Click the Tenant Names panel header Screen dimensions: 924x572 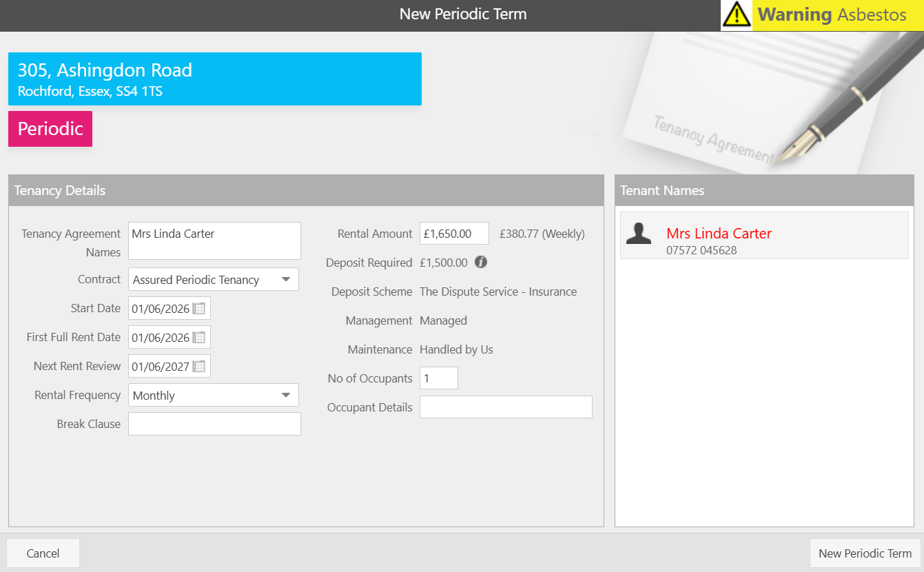click(x=764, y=190)
